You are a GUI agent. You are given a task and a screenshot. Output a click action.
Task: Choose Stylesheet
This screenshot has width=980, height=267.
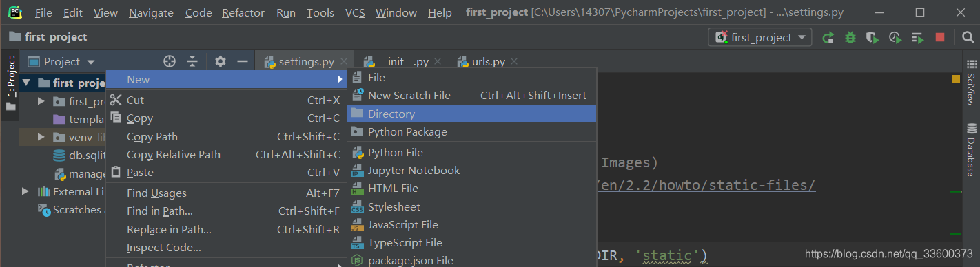[x=472, y=206]
